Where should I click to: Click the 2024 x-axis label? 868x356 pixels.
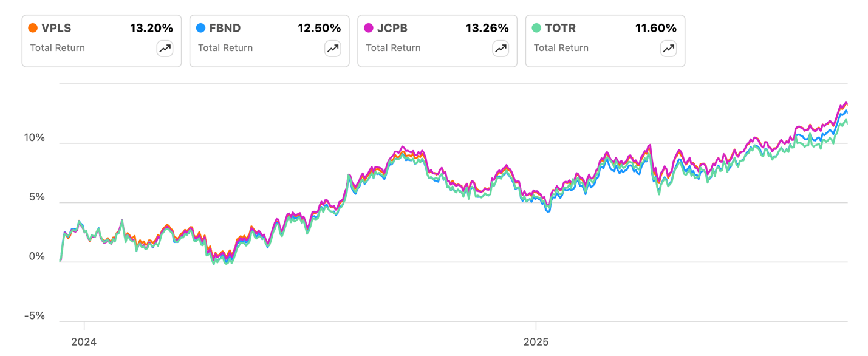click(x=84, y=342)
